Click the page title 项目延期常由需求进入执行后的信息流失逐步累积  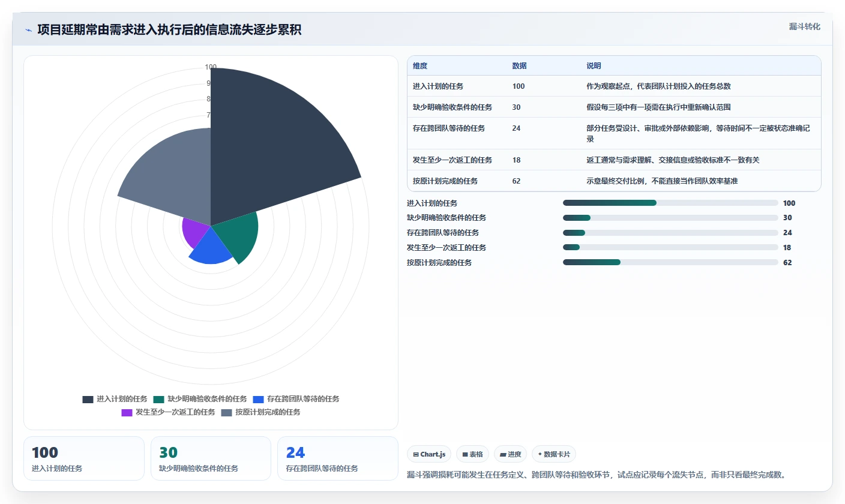pos(169,30)
